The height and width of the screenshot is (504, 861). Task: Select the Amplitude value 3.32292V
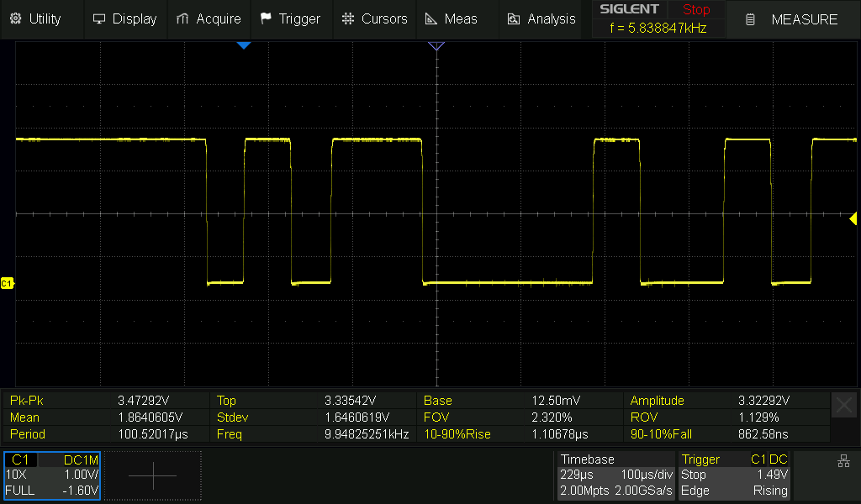coord(763,401)
